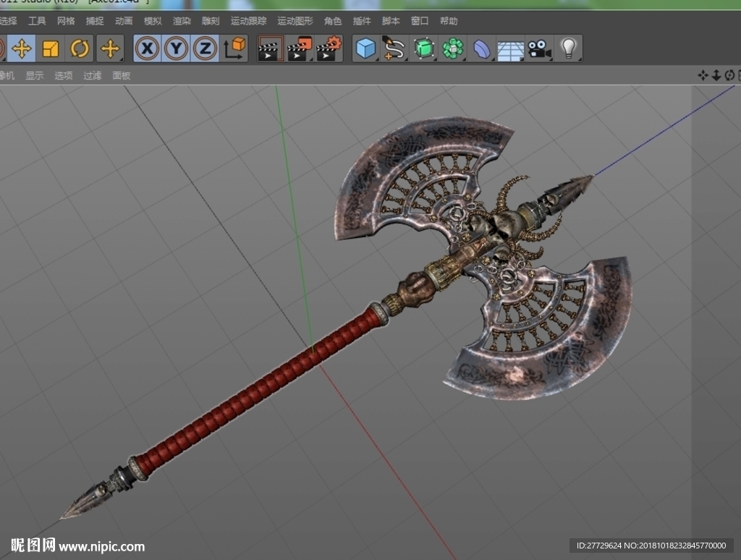Open the 运动图形 menu

[x=295, y=21]
